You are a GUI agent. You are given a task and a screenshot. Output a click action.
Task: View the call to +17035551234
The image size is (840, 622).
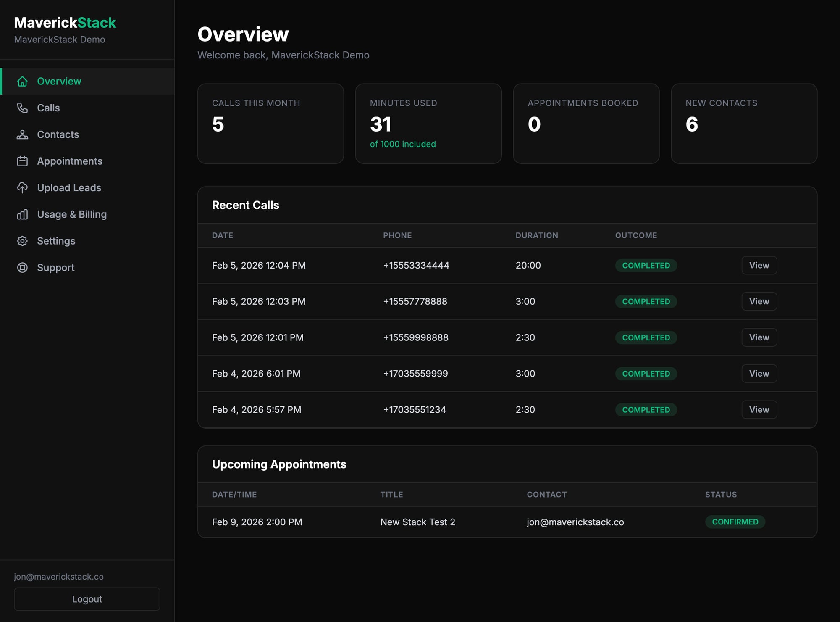759,409
